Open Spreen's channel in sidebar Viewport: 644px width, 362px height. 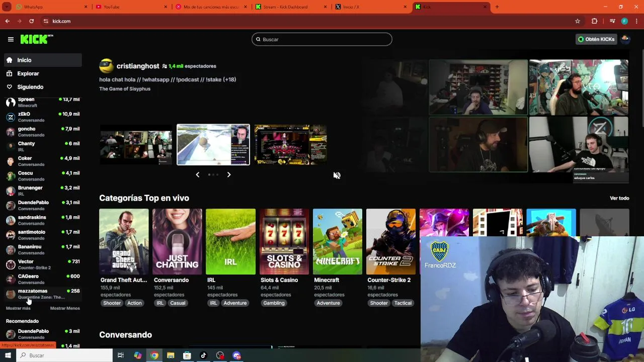coord(43,102)
